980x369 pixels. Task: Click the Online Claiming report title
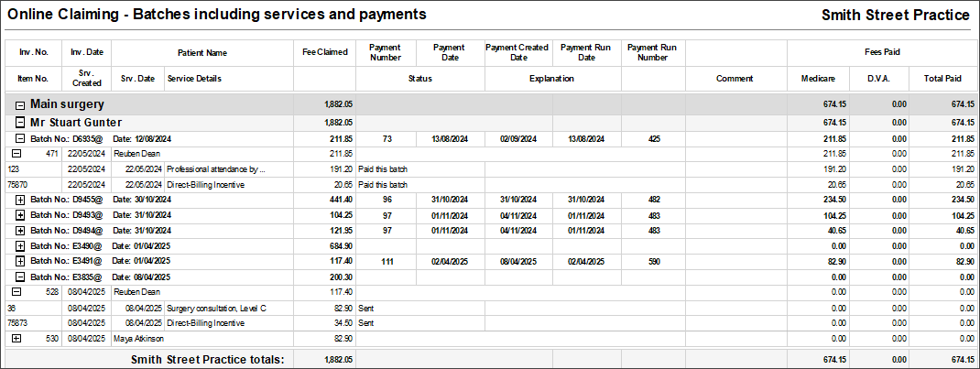pos(217,14)
